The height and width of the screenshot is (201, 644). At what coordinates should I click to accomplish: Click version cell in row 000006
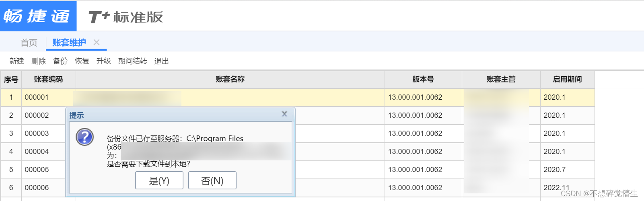(423, 188)
